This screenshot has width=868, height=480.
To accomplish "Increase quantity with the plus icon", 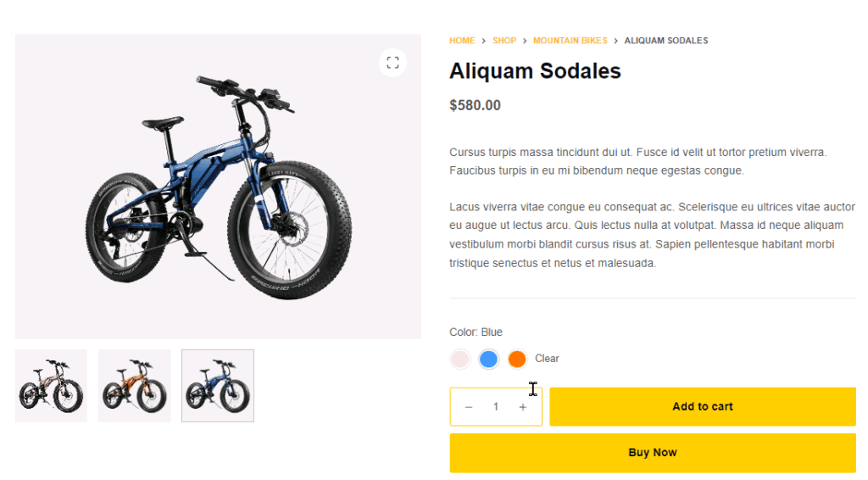I will point(523,407).
